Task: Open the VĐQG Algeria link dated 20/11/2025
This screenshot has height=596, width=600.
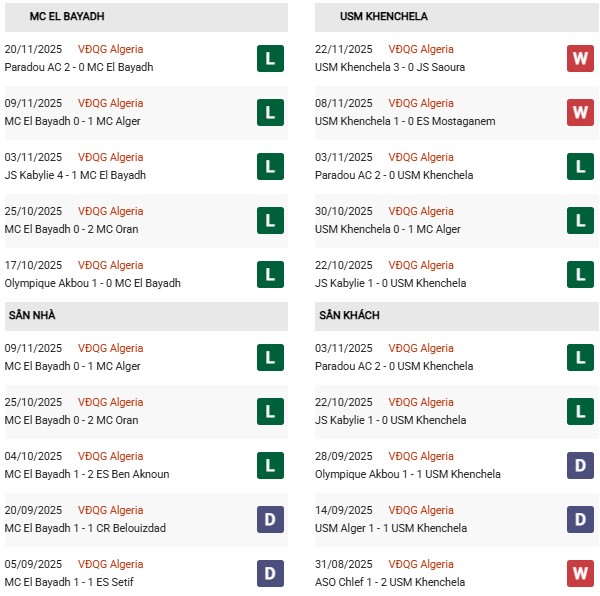Action: (110, 50)
